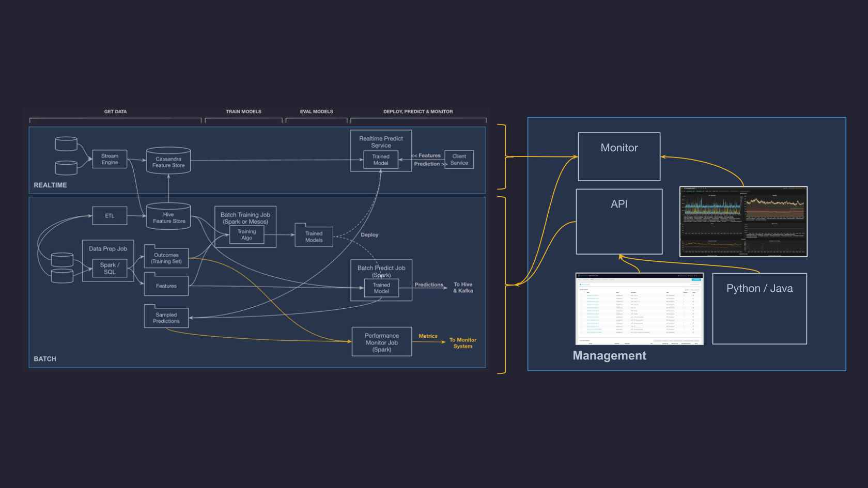Click the topmost database cylinder in Realtime section

66,144
